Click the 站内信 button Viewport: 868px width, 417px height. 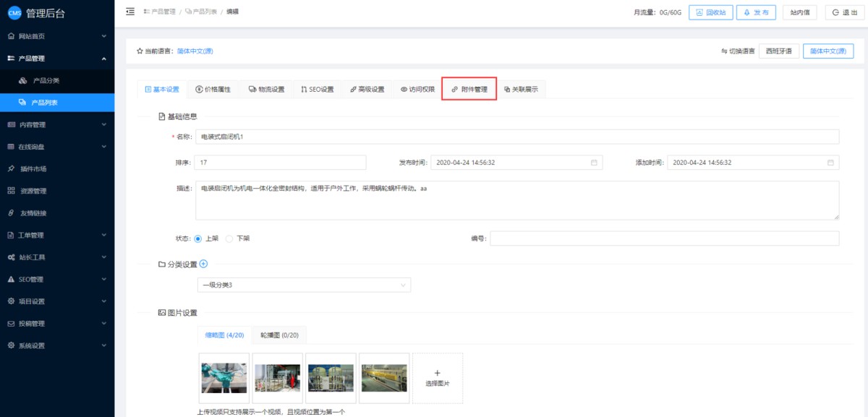point(799,12)
